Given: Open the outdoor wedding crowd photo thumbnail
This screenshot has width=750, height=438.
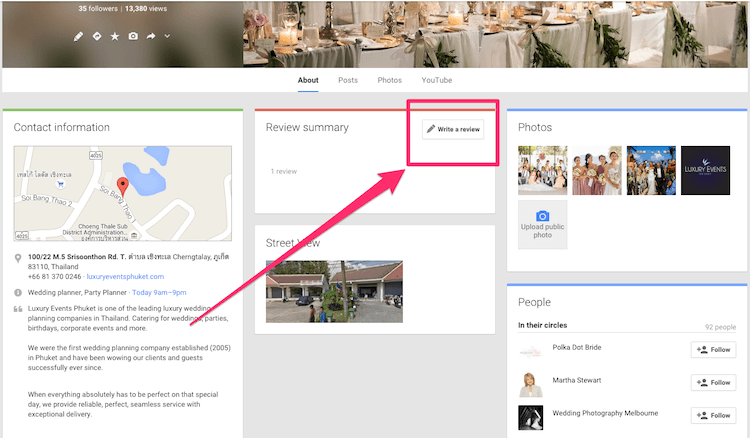Looking at the screenshot, I should pos(651,170).
